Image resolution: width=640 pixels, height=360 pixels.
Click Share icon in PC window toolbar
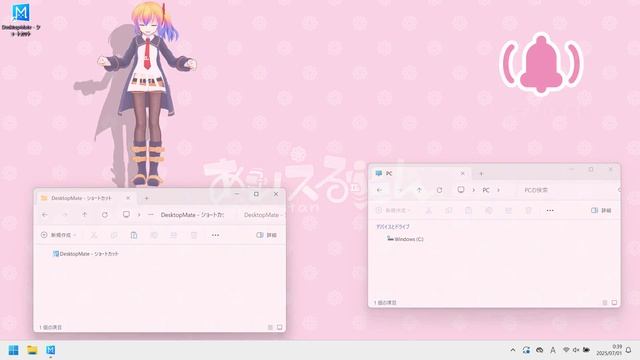click(x=508, y=211)
